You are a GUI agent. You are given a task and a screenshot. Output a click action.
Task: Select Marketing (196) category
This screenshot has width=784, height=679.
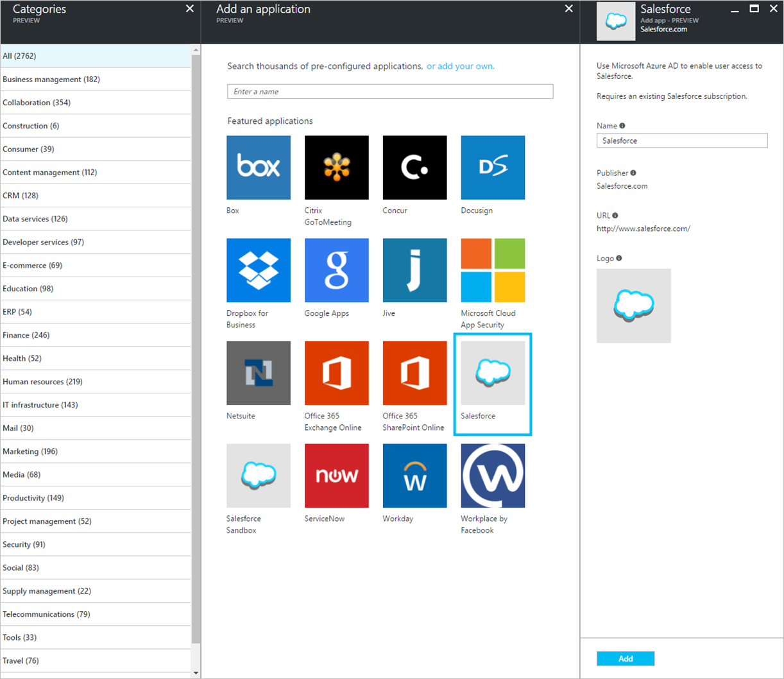click(x=96, y=451)
